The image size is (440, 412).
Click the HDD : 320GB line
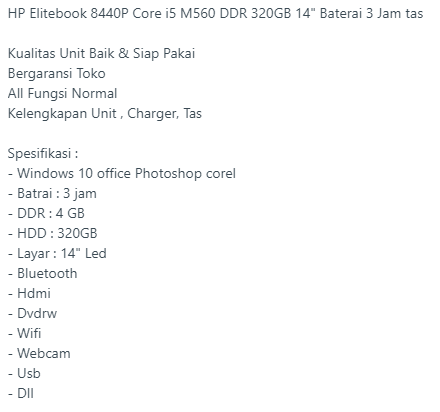(x=52, y=233)
